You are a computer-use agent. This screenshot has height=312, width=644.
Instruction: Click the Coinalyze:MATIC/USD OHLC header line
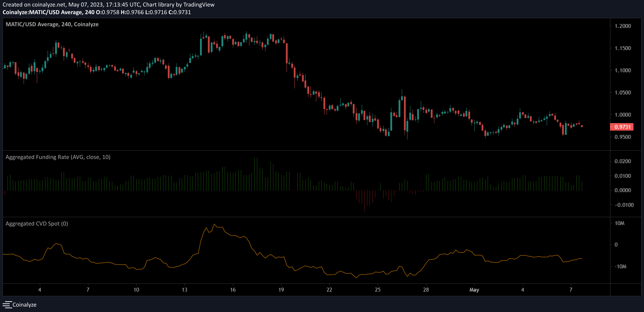pyautogui.click(x=97, y=12)
